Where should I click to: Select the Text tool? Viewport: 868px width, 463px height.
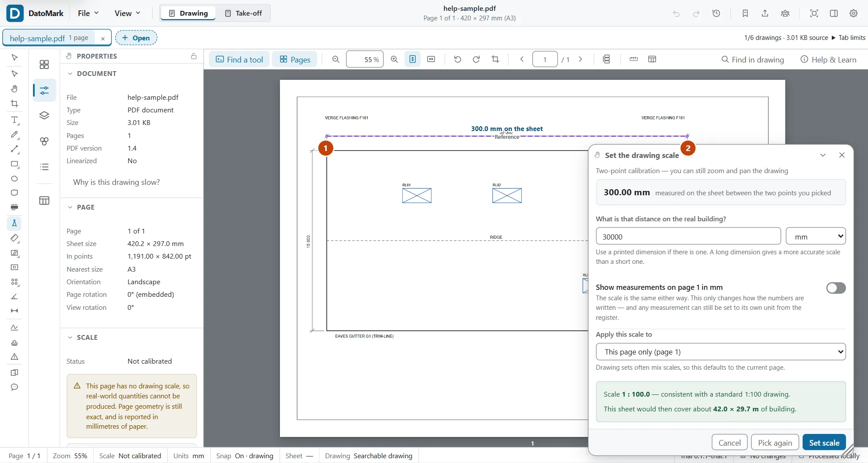pos(14,120)
